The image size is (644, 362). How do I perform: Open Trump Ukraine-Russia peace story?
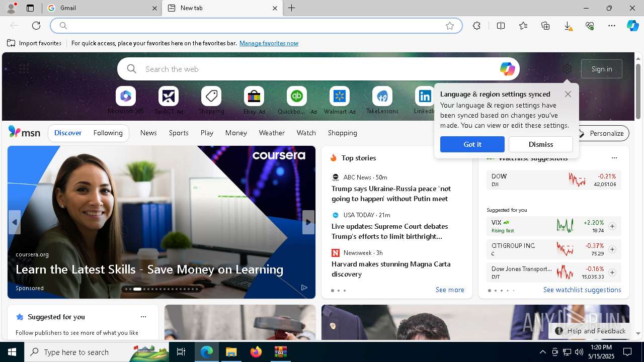391,194
